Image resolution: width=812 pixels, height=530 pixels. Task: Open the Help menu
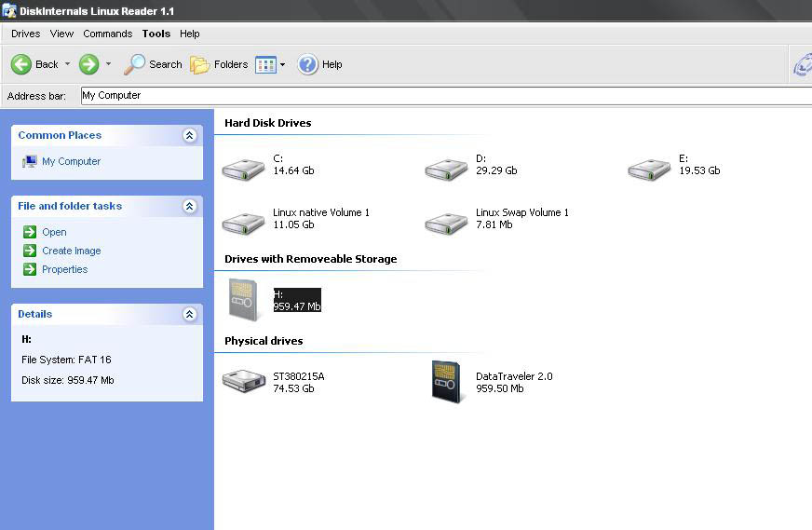pos(190,34)
